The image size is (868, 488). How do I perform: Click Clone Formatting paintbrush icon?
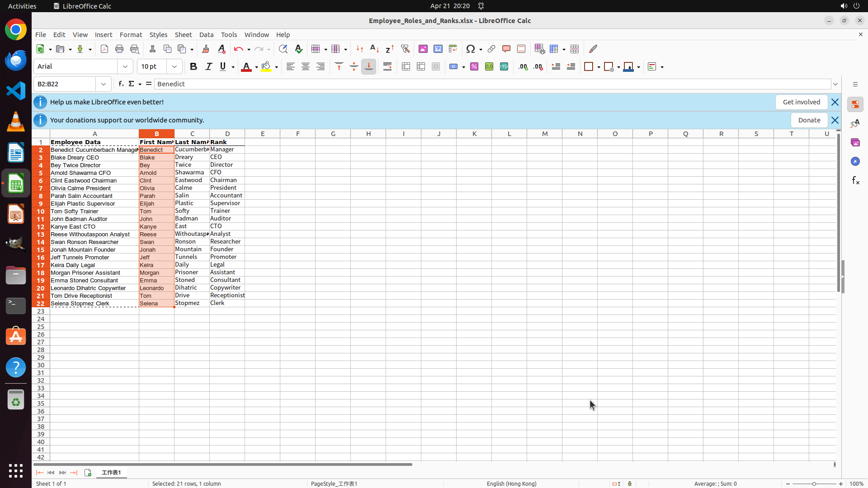[205, 49]
